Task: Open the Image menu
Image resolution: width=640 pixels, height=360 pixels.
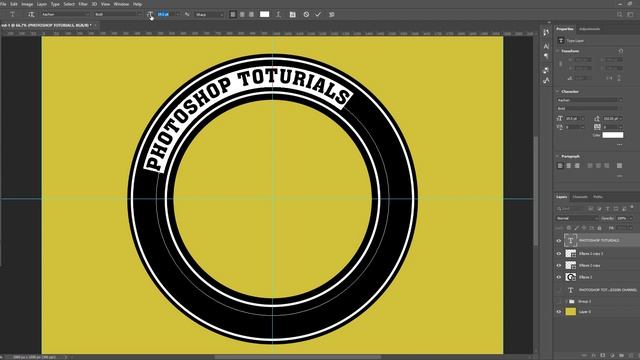Action: click(27, 4)
